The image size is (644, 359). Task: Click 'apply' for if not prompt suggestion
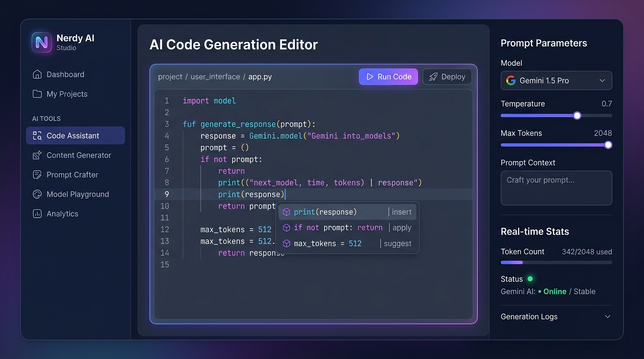402,228
